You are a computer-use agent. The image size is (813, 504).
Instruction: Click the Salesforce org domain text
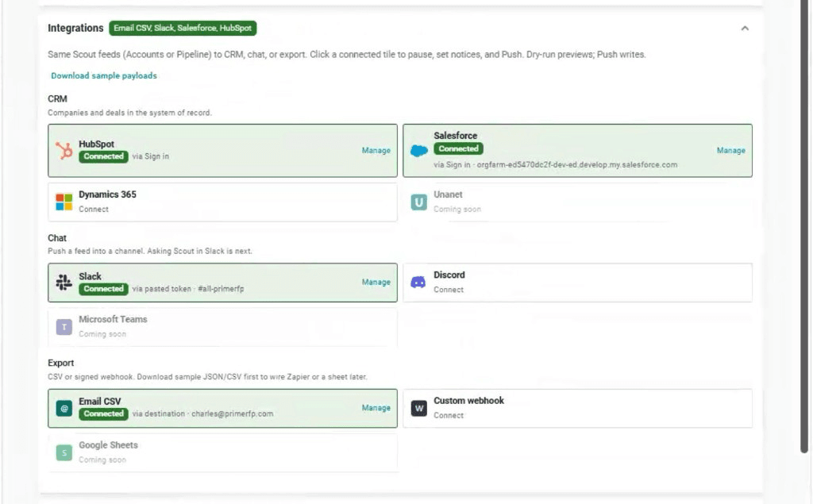[x=577, y=165]
